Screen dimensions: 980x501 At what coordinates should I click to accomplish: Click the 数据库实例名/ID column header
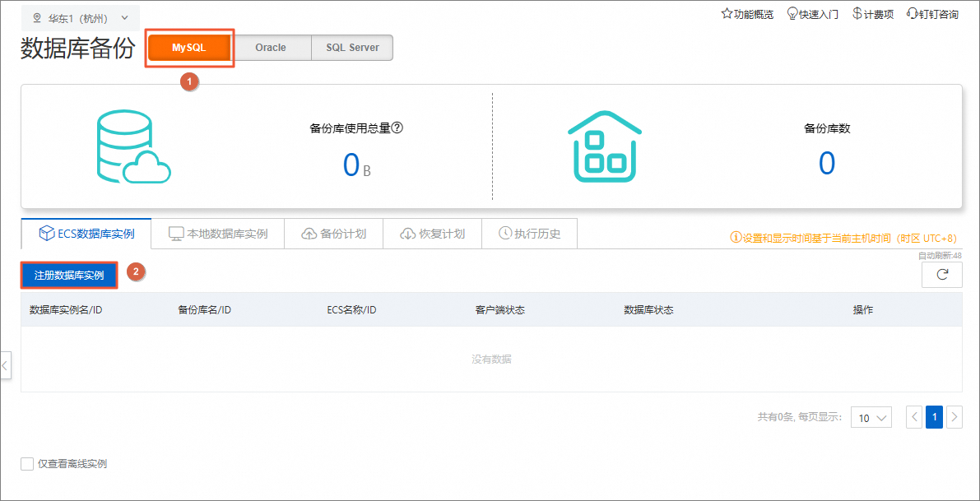67,310
